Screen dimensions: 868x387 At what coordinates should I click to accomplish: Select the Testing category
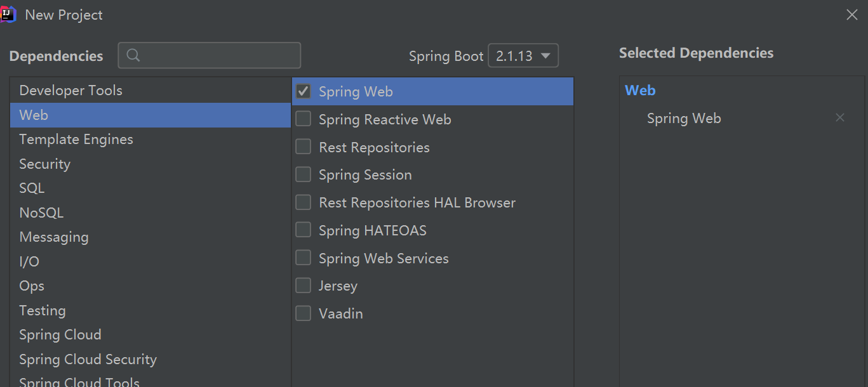coord(42,310)
